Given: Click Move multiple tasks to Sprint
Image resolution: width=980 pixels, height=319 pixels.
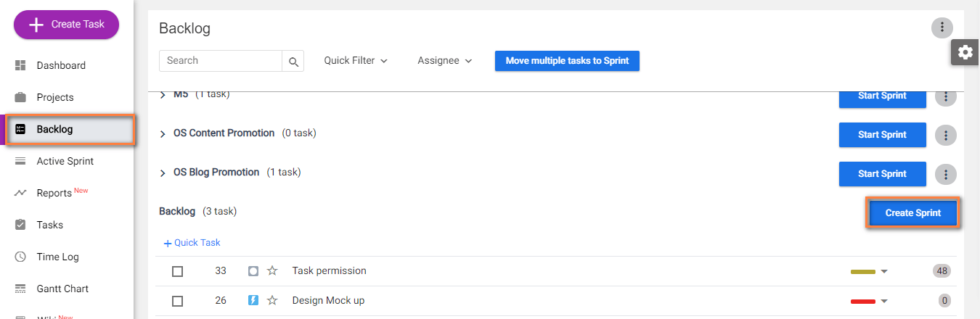Looking at the screenshot, I should coord(567,61).
